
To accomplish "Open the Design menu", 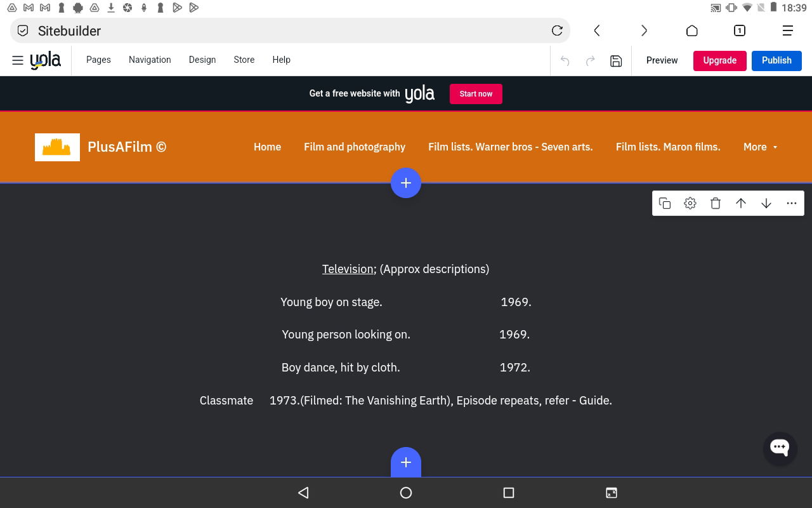I will tap(202, 60).
